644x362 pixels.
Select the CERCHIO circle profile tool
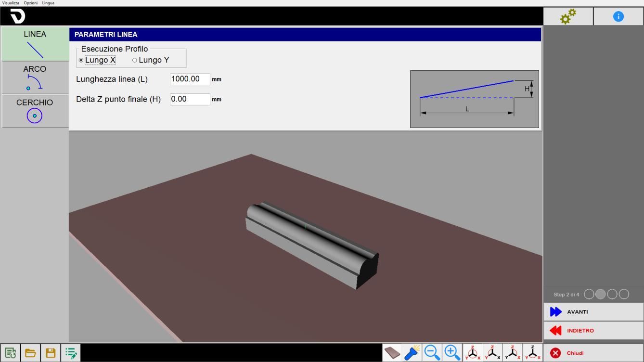pos(35,111)
